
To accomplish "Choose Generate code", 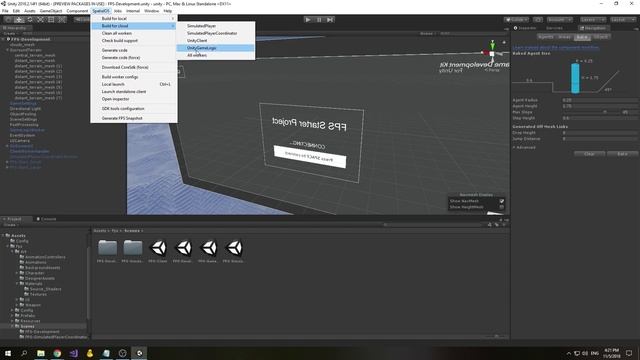I will tap(134, 50).
